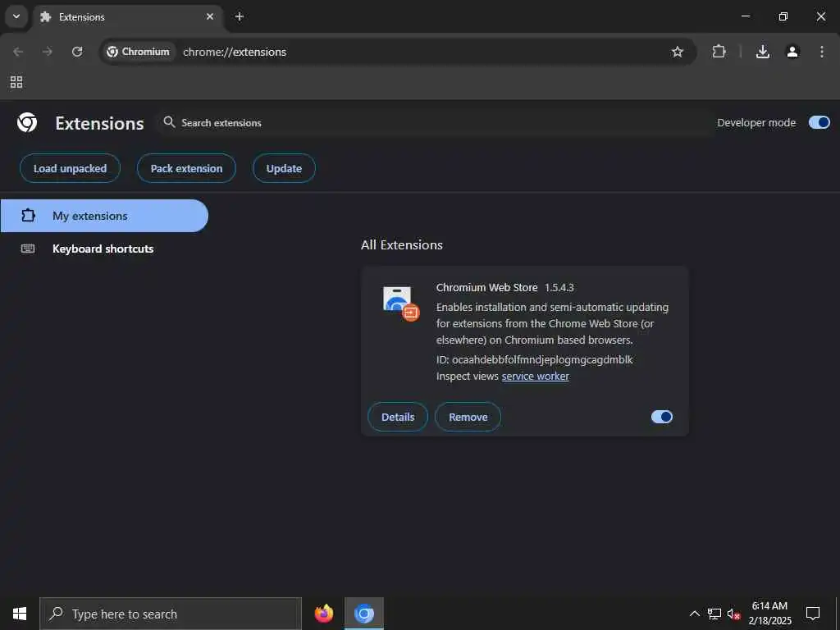
Task: Toggle Developer mode switch off
Action: coord(819,123)
